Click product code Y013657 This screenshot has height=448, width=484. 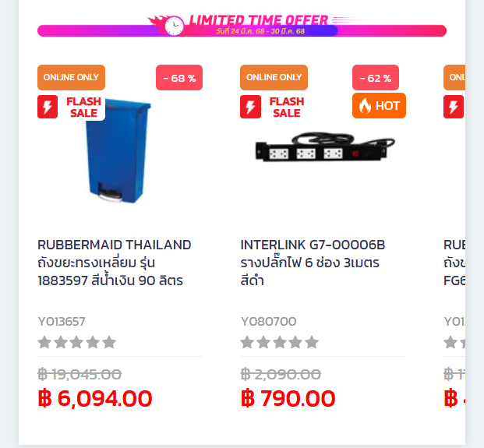click(x=62, y=321)
